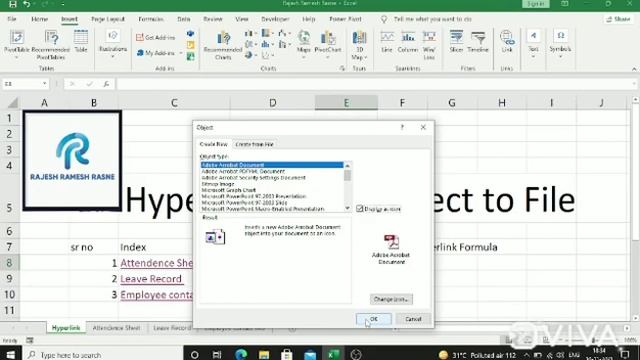Click the taskbar search box
Screen dimensions: 640x360
coord(104,355)
